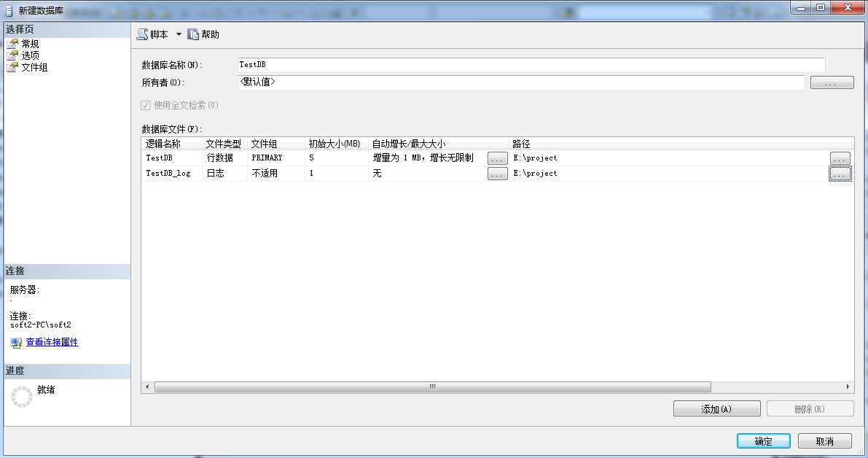868x458 pixels.
Task: Click the horizontal scrollbar left arrow
Action: point(146,387)
